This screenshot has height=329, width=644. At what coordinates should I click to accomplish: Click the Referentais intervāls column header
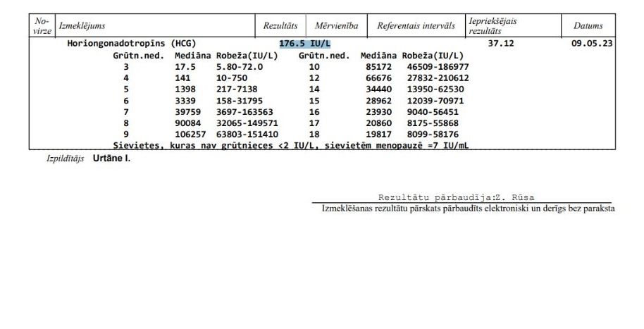[x=416, y=26]
